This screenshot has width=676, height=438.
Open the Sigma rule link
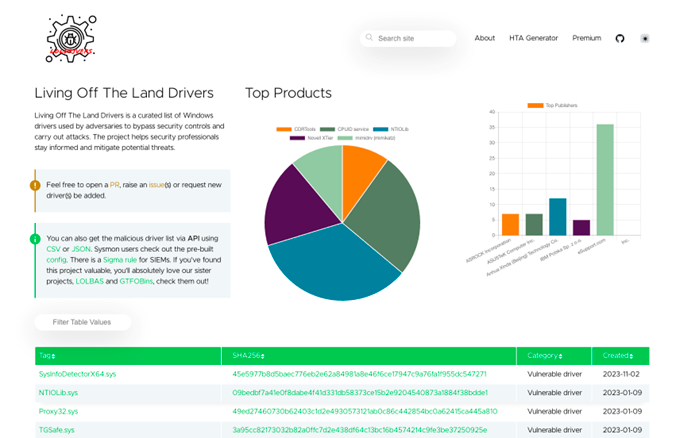coord(120,260)
